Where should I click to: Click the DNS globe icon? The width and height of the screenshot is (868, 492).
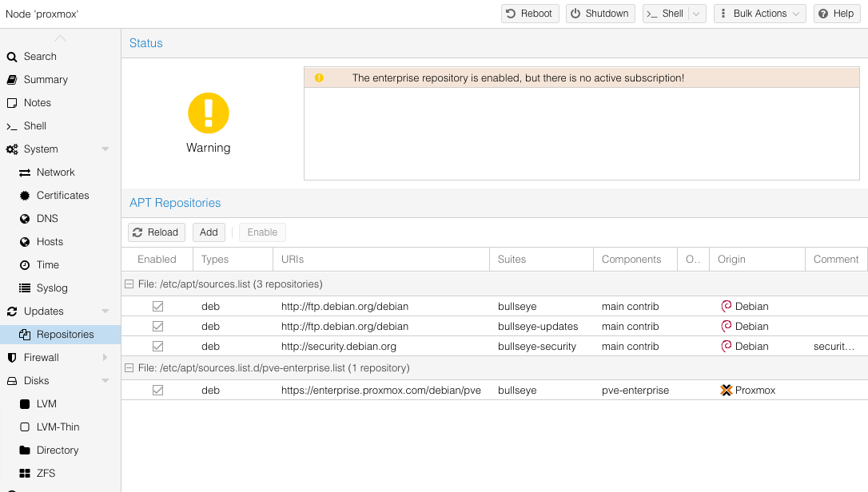pos(24,219)
